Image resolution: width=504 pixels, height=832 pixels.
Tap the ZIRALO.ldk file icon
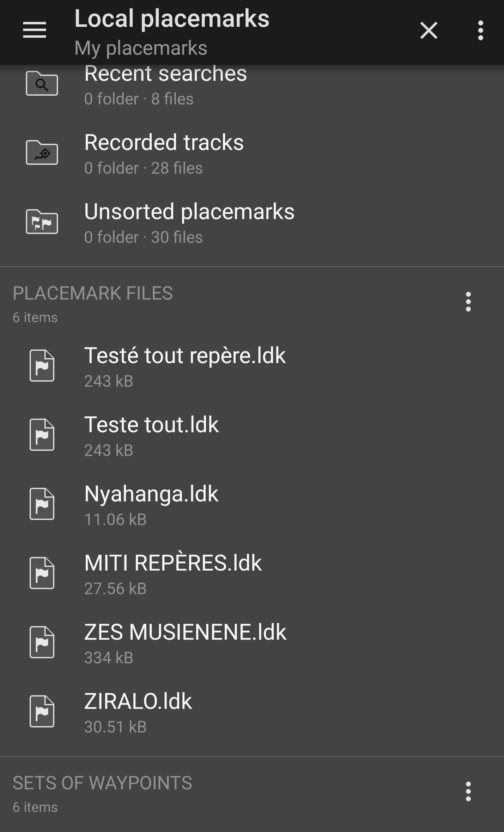[42, 711]
